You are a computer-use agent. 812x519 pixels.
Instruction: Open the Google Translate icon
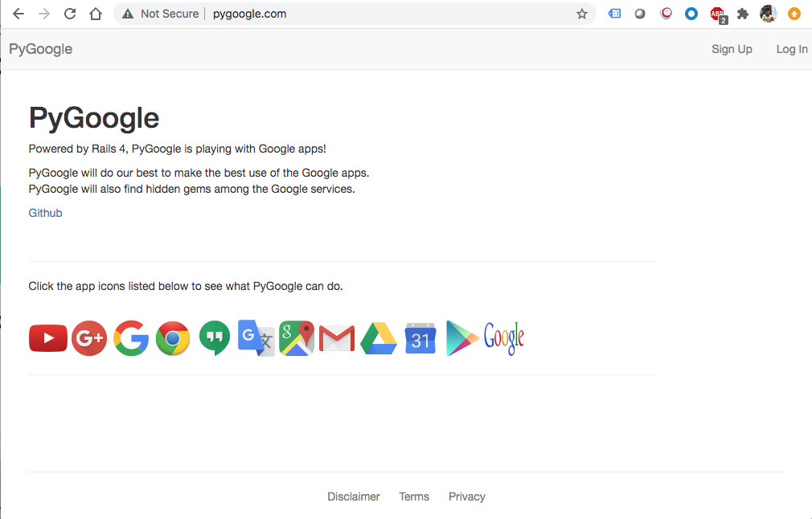point(256,338)
